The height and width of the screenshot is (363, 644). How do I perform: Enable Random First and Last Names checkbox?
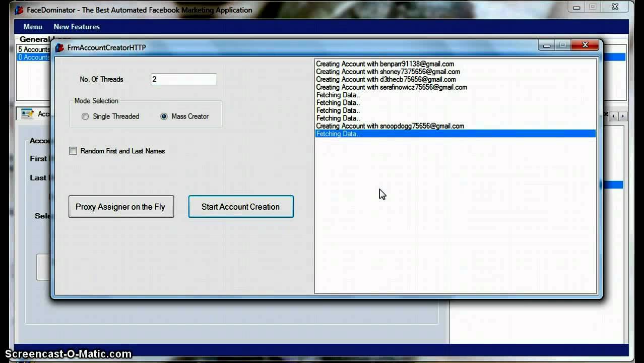click(73, 151)
